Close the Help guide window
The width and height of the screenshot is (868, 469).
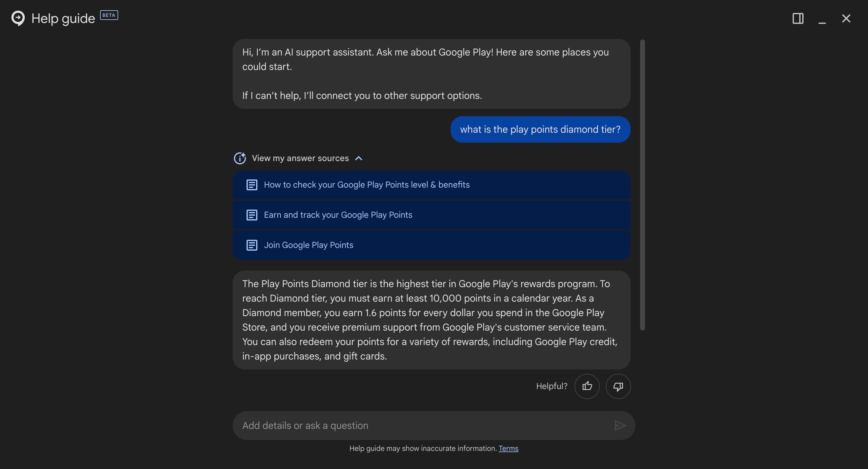[846, 18]
